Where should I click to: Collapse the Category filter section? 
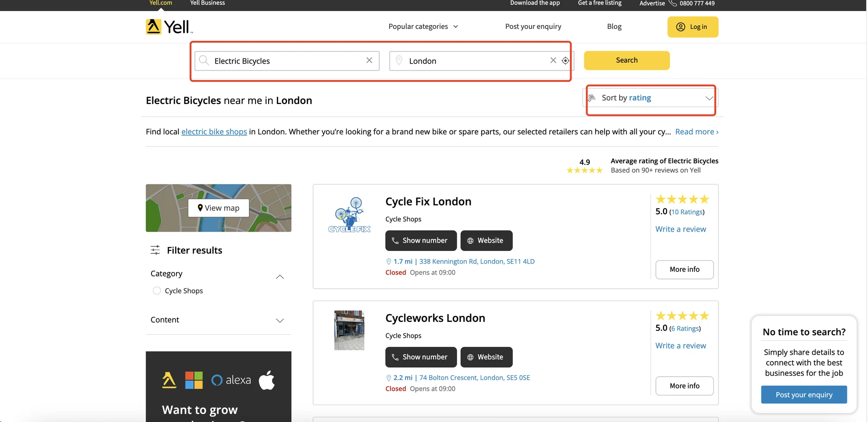(280, 277)
